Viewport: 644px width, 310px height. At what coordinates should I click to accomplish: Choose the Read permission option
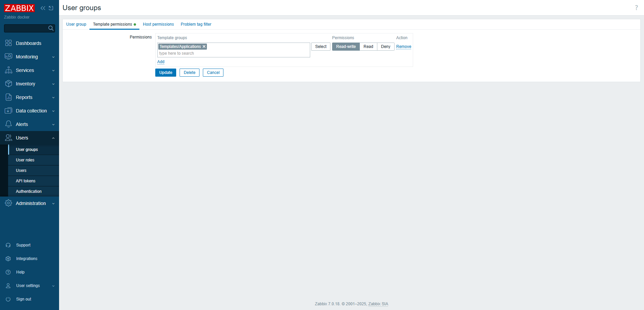(368, 47)
